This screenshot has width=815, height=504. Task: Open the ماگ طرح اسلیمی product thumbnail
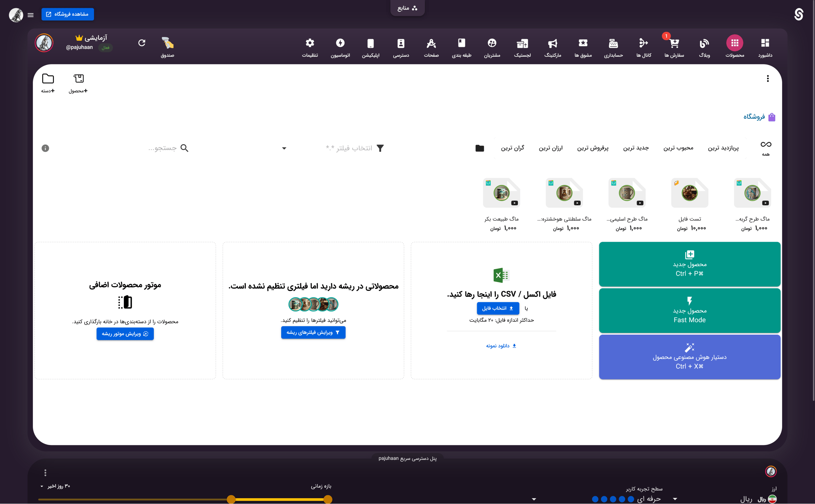pyautogui.click(x=627, y=193)
